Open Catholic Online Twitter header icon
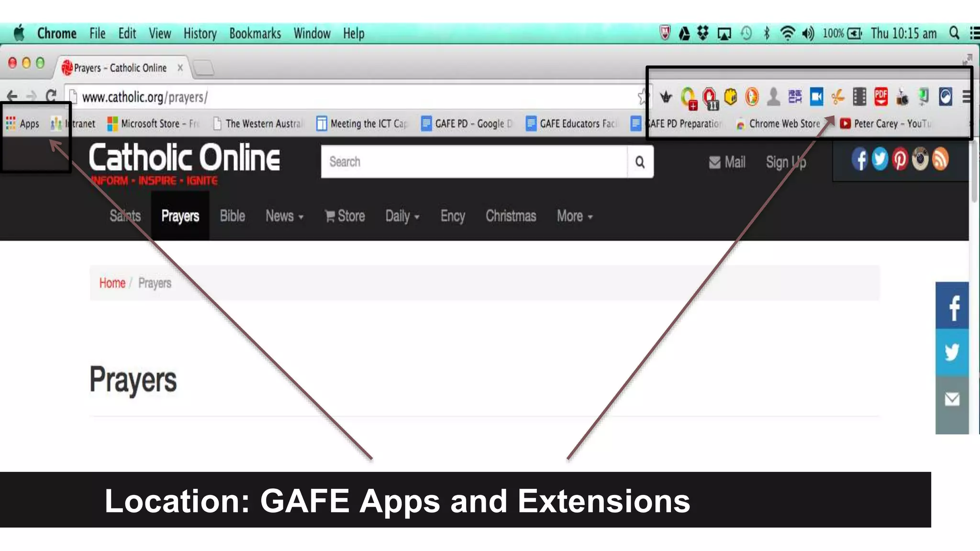The height and width of the screenshot is (551, 980). [880, 159]
